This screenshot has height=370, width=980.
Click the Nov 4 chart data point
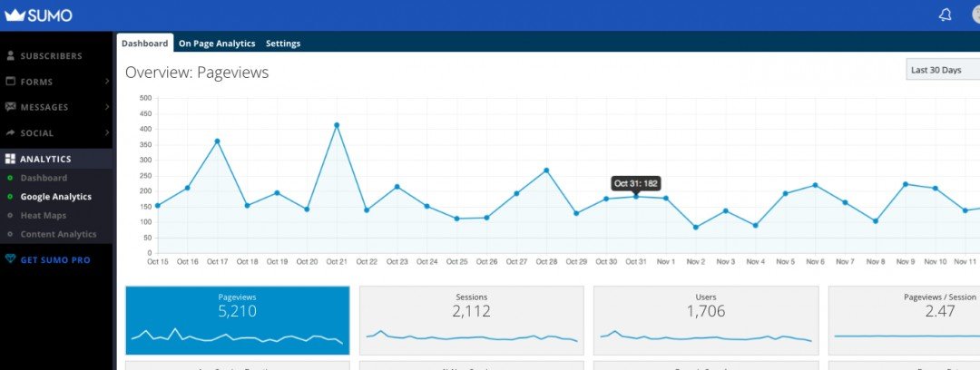(755, 225)
